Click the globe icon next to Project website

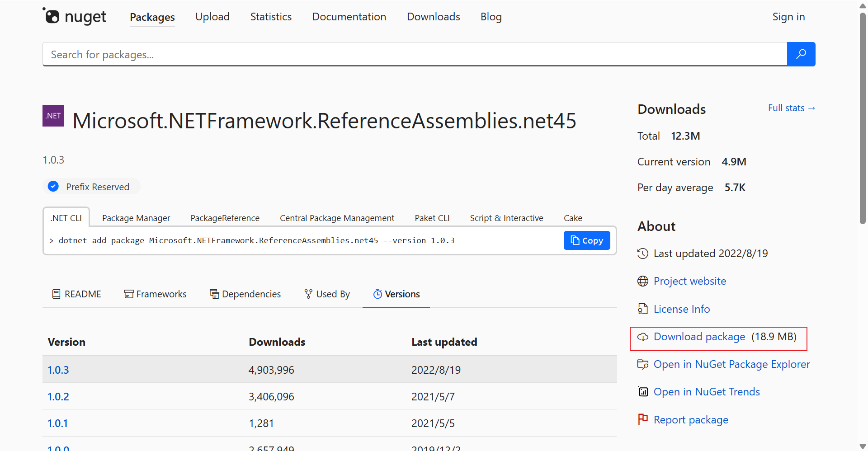coord(643,281)
